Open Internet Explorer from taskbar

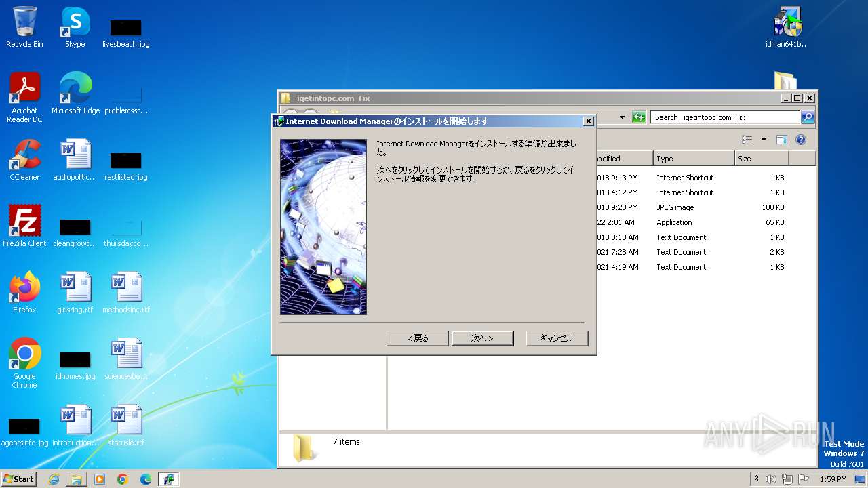(x=54, y=479)
